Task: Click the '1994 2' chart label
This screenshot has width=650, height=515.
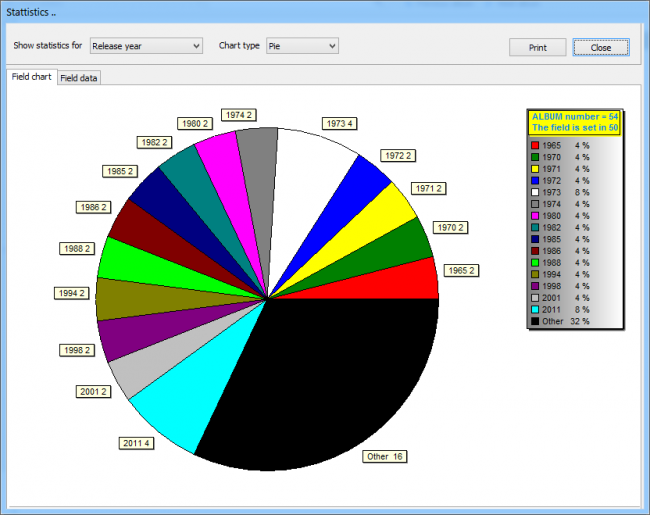Action: 71,293
